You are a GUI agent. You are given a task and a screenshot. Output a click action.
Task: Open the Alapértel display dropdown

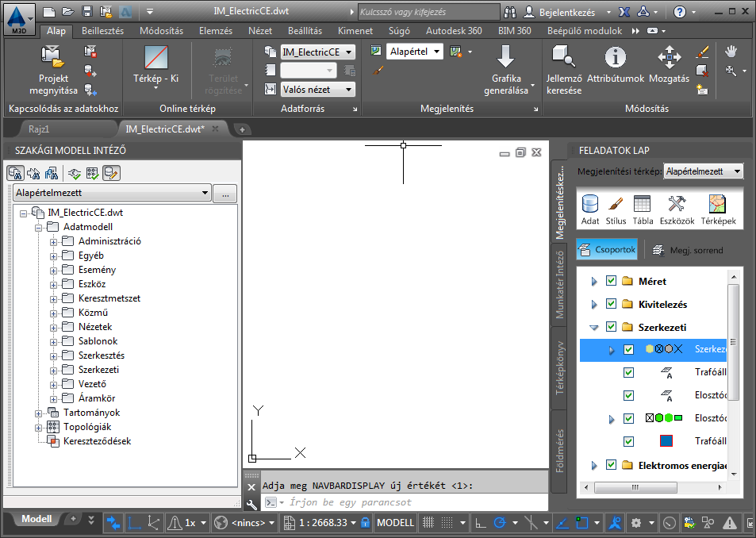415,52
